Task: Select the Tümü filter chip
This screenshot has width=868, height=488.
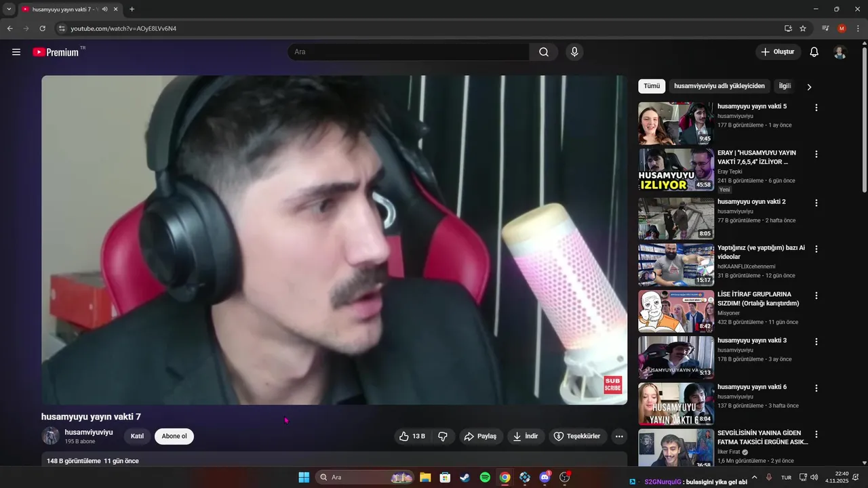Action: 652,86
